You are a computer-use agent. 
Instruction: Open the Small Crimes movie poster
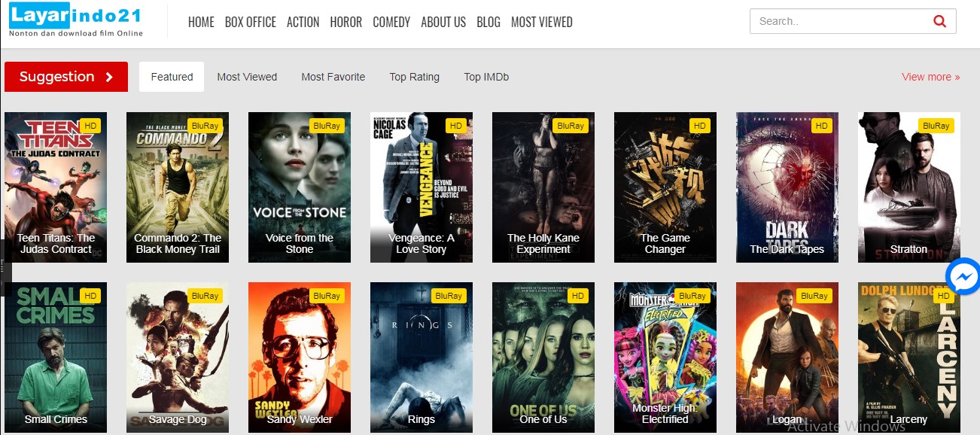coord(56,357)
